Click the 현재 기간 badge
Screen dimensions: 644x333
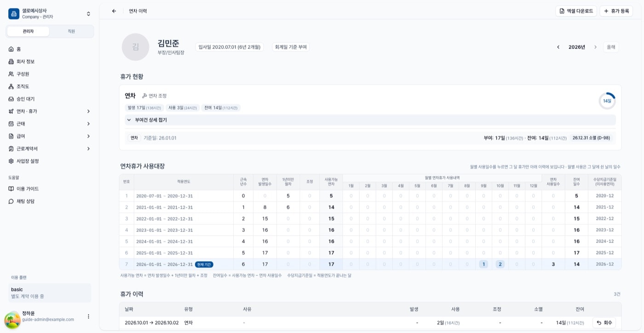(x=204, y=264)
